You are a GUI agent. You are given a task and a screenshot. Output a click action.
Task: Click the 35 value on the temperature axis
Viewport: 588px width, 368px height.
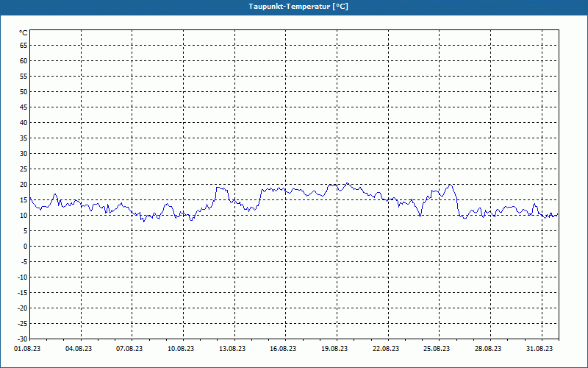(x=24, y=138)
